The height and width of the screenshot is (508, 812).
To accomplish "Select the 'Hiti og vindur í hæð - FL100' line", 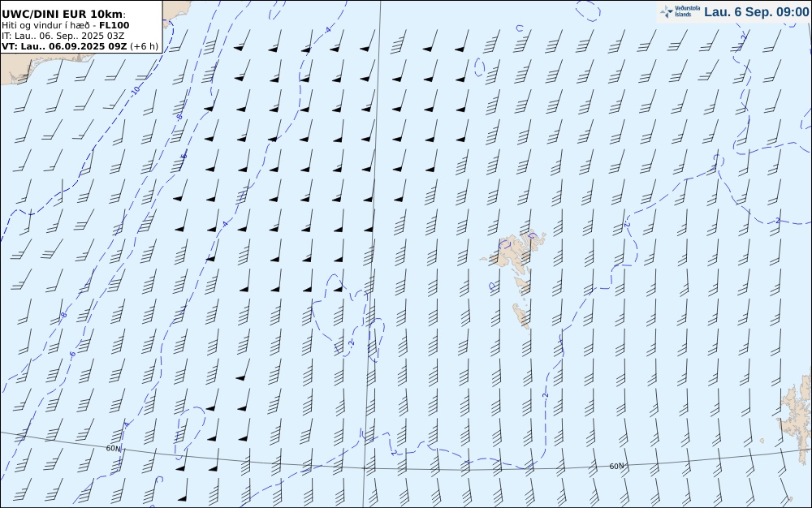I will coord(66,25).
